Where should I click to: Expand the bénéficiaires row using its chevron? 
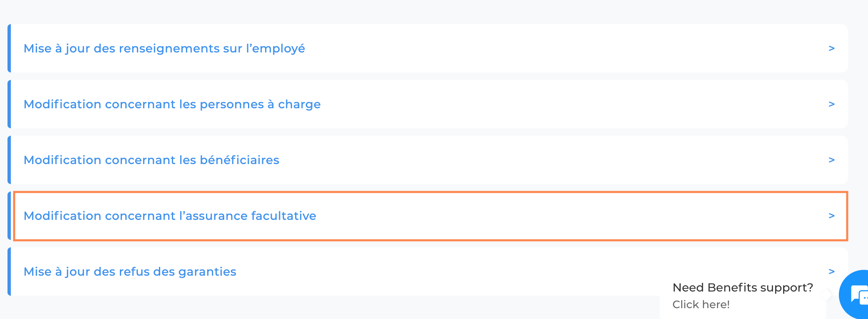click(831, 160)
